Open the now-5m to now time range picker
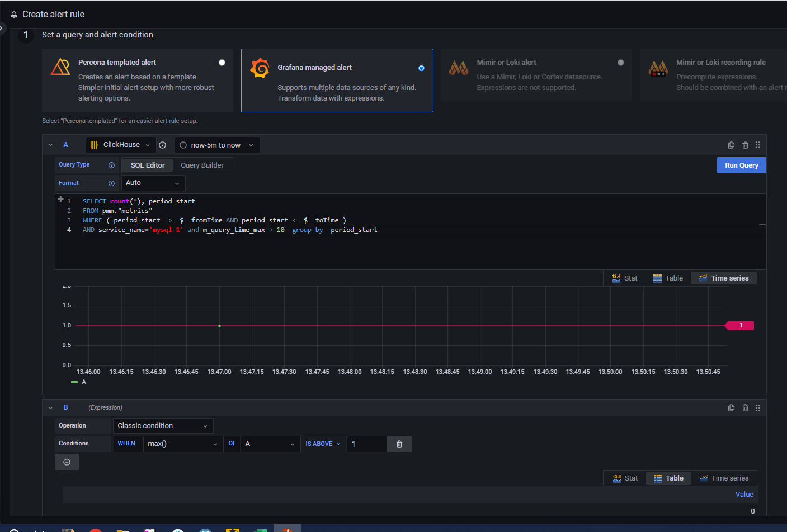 [x=217, y=145]
